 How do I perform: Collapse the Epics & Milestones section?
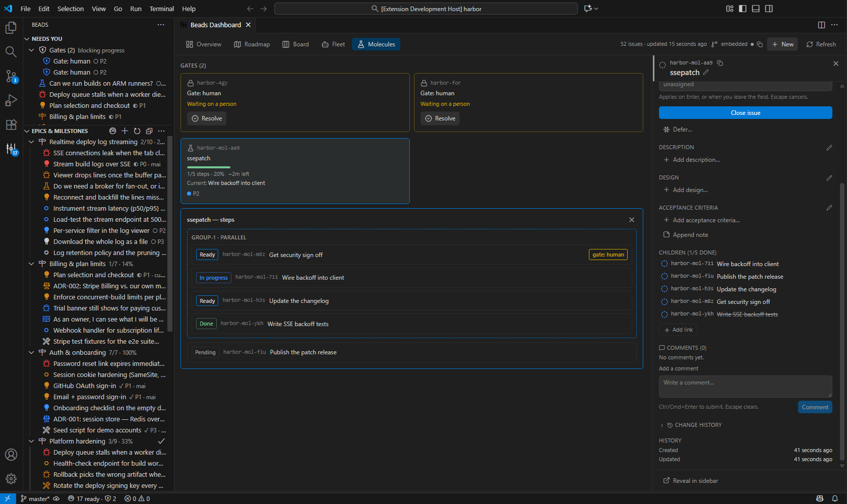pyautogui.click(x=27, y=131)
